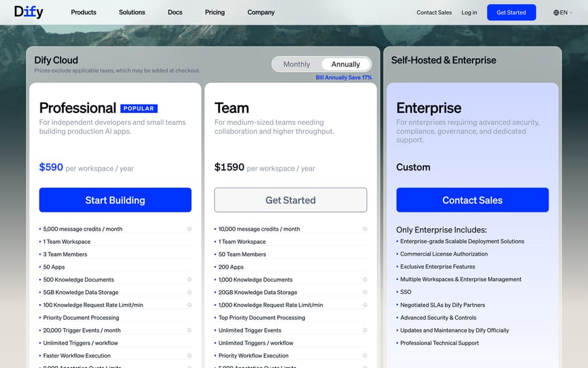This screenshot has width=588, height=368.
Task: Click info icon for 1,000 Knowledge Request Rate
Action: point(365,305)
